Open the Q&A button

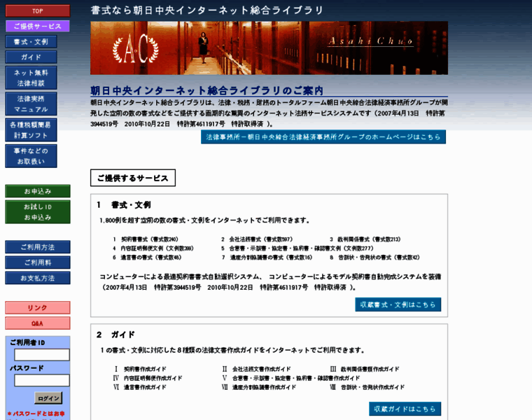38,323
